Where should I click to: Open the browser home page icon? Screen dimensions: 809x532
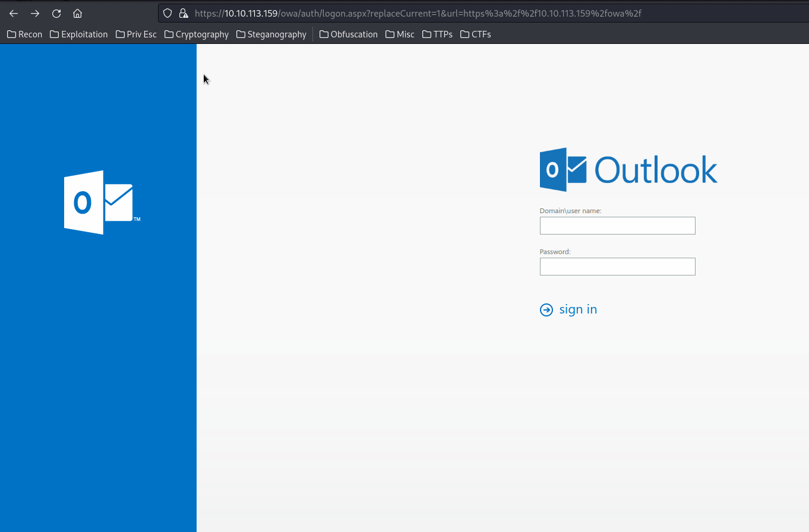click(x=77, y=13)
